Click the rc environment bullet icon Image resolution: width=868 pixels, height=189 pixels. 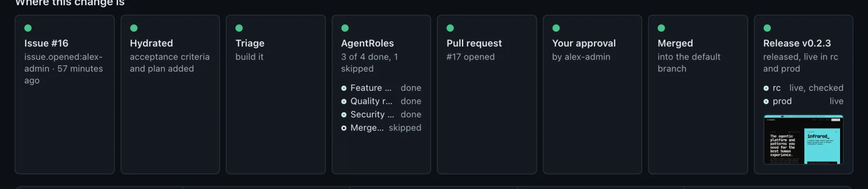(766, 88)
